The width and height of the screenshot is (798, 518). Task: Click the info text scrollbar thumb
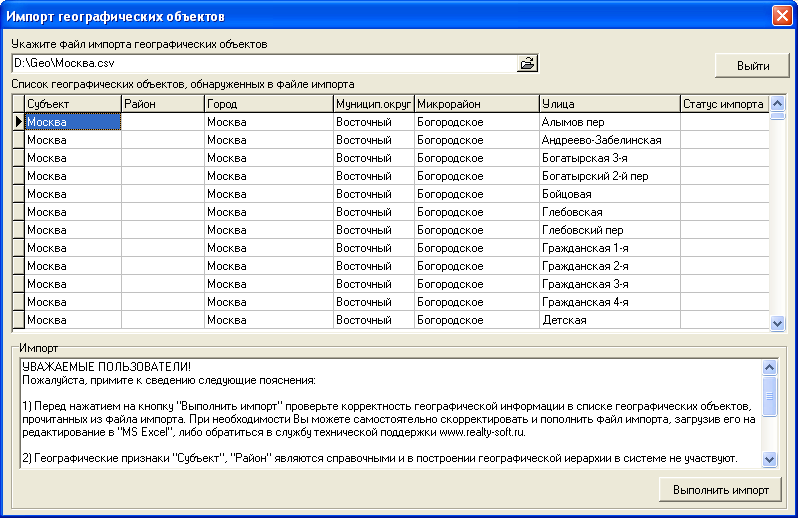tap(769, 396)
